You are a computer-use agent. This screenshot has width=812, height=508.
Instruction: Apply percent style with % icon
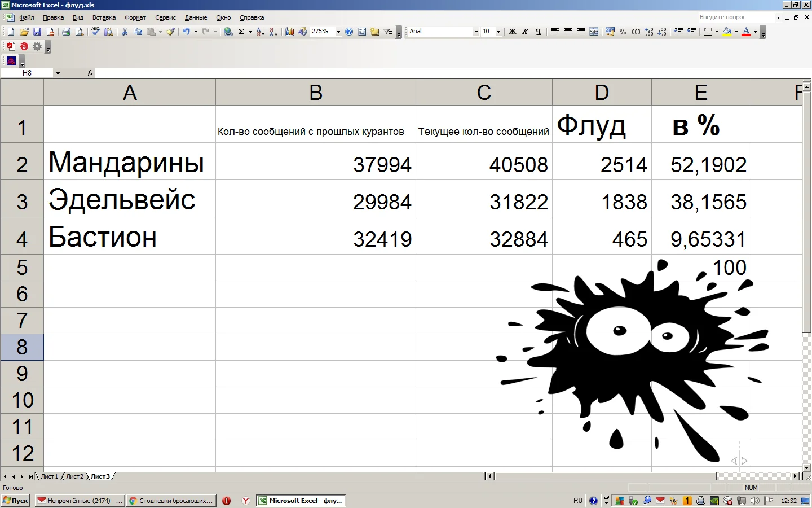(623, 32)
